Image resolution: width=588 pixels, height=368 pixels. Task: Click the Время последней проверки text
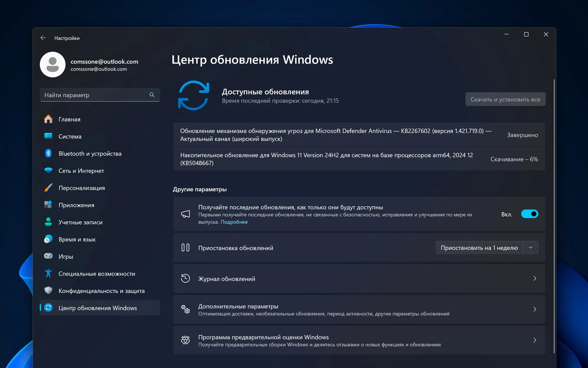[280, 101]
